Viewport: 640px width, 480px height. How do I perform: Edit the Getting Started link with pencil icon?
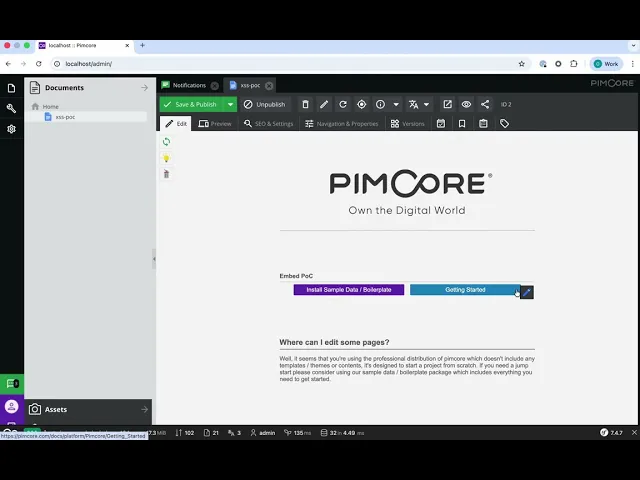pyautogui.click(x=527, y=292)
